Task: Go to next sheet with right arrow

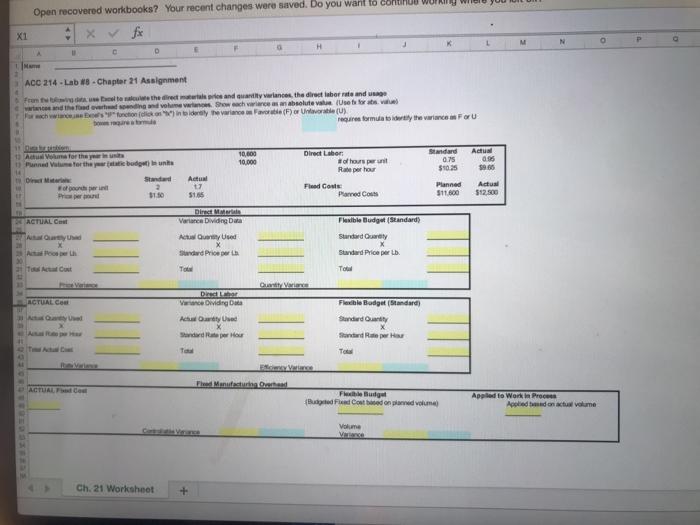Action: [x=47, y=488]
